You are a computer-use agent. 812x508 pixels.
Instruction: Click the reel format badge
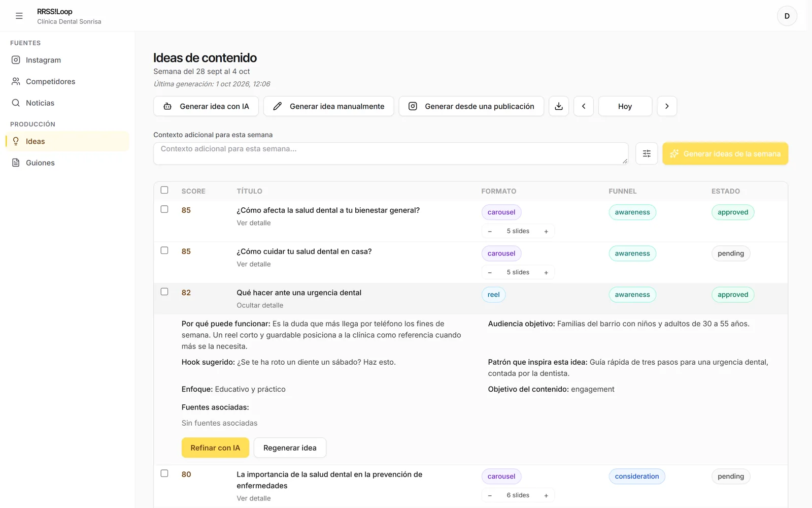click(x=493, y=295)
